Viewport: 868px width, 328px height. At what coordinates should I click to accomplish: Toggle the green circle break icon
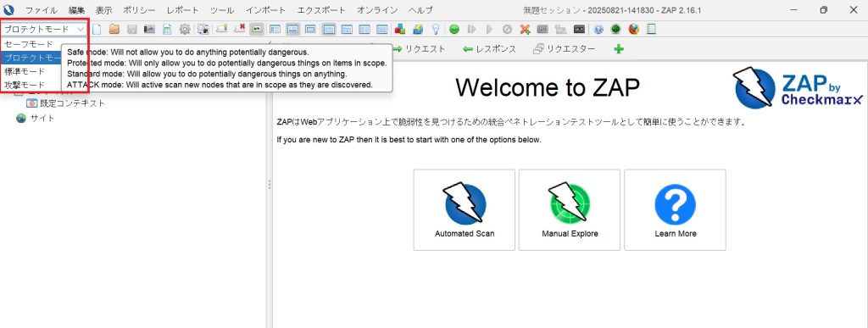click(x=454, y=30)
